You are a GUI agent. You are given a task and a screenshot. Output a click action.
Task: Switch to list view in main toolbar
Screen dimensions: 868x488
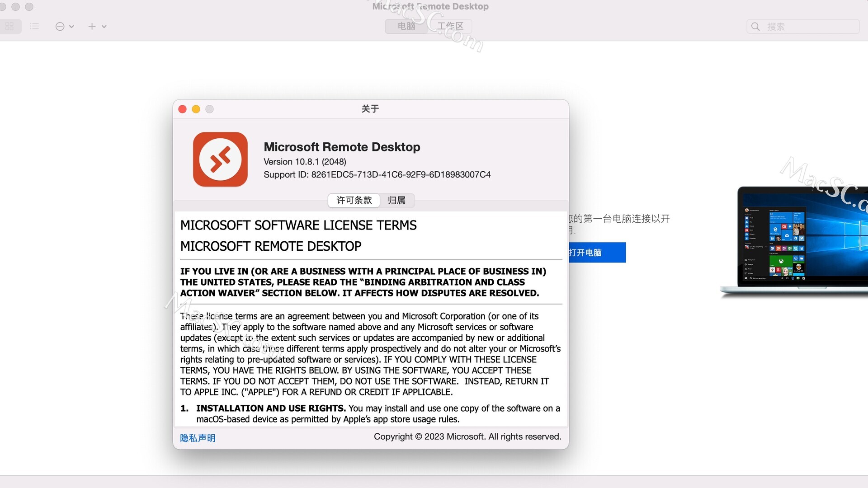tap(34, 26)
